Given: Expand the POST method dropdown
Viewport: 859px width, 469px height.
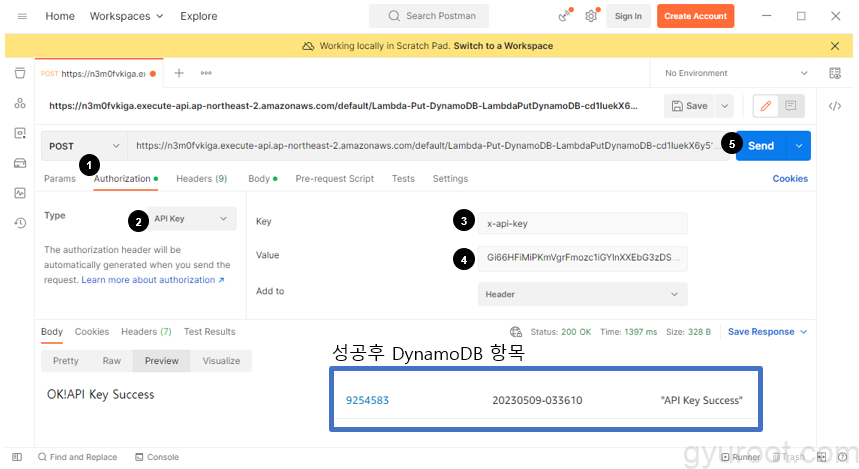Looking at the screenshot, I should pyautogui.click(x=84, y=145).
